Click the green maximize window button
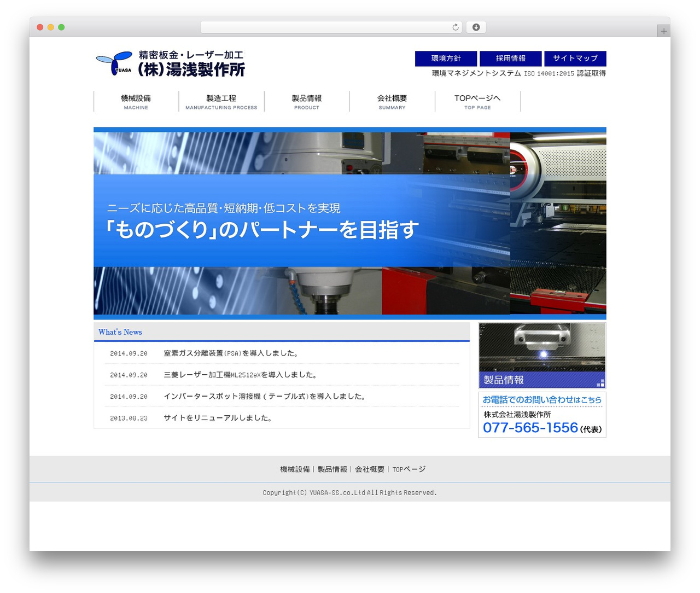The height and width of the screenshot is (593, 700). pos(61,27)
